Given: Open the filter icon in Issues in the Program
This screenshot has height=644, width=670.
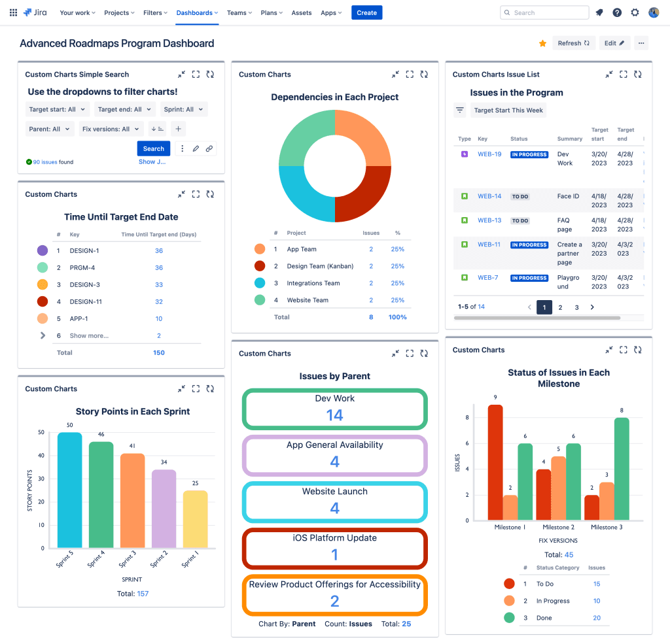Looking at the screenshot, I should pos(460,110).
